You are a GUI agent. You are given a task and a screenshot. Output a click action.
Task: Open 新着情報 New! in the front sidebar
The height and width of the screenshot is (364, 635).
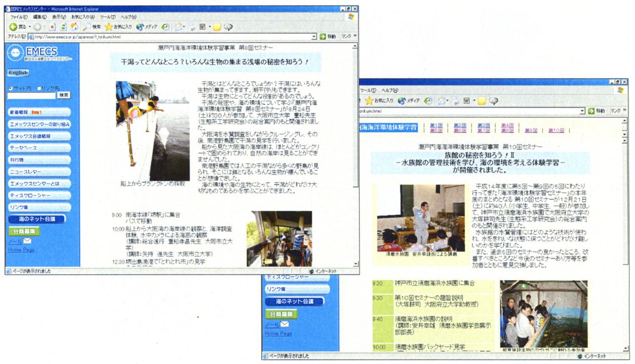point(39,112)
